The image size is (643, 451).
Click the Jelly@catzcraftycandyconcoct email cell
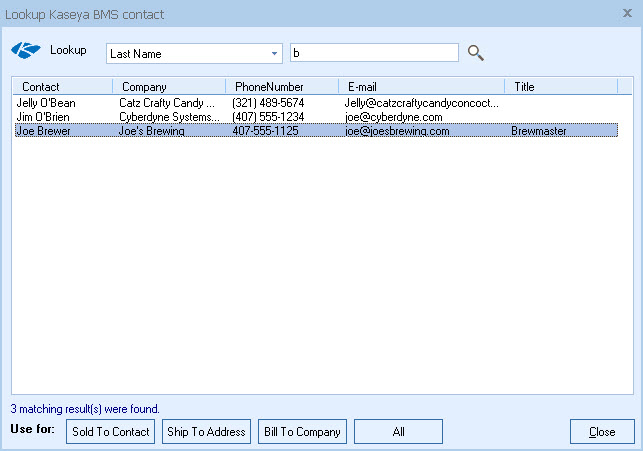[x=422, y=103]
